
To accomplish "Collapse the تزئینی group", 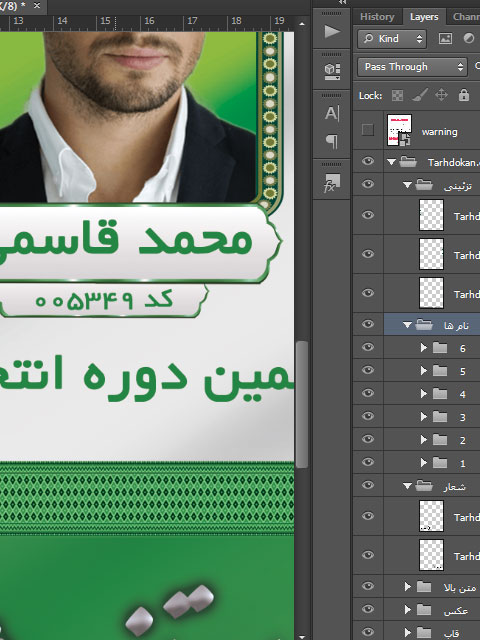I will point(407,185).
